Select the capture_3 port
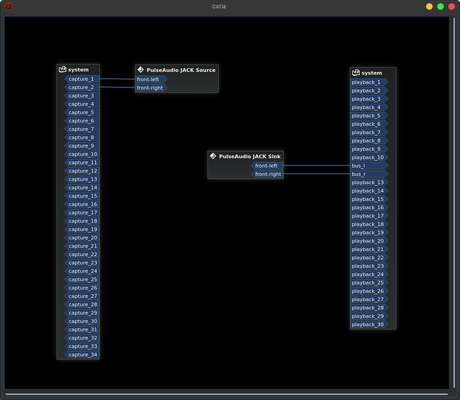Screen dimensions: 460x400 pyautogui.click(x=82, y=96)
